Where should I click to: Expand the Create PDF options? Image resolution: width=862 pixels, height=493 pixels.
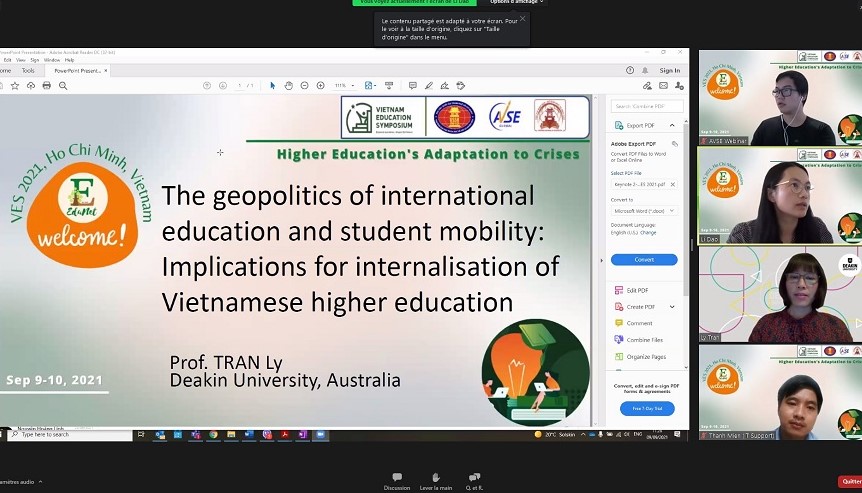click(672, 307)
